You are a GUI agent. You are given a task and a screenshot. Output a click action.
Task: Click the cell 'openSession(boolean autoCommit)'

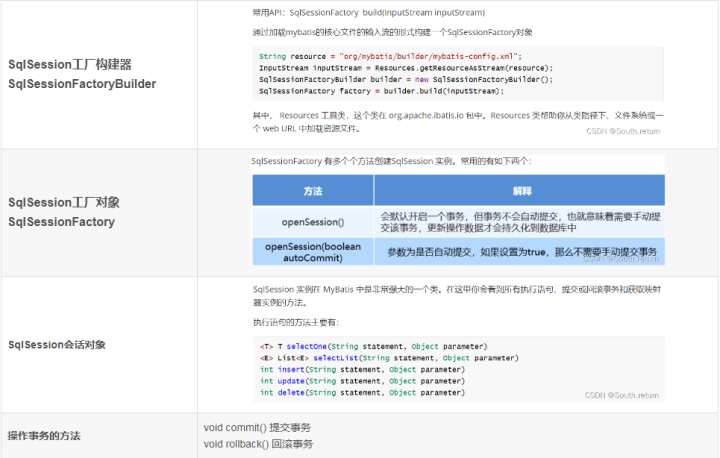pyautogui.click(x=313, y=252)
